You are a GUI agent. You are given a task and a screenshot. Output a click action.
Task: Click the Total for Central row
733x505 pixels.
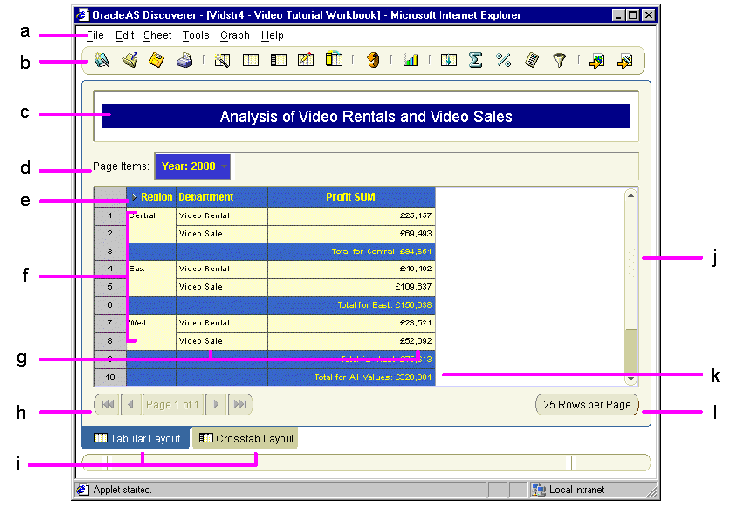click(281, 252)
